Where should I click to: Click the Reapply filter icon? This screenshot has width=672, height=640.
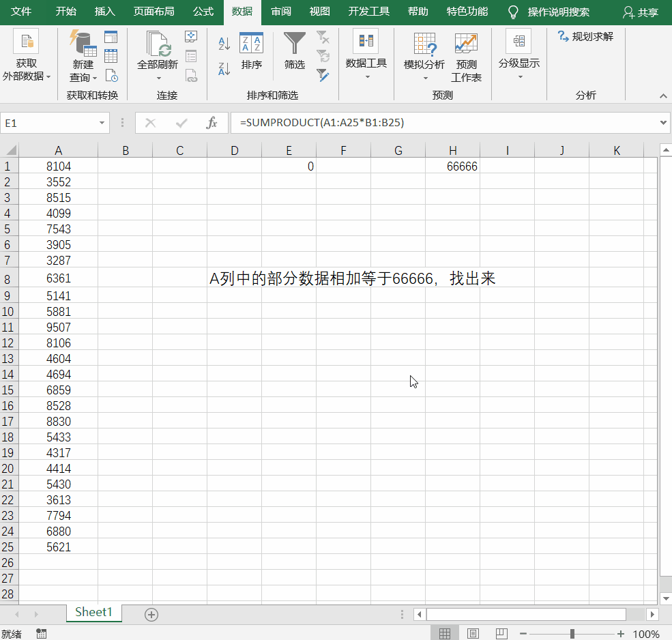point(323,56)
